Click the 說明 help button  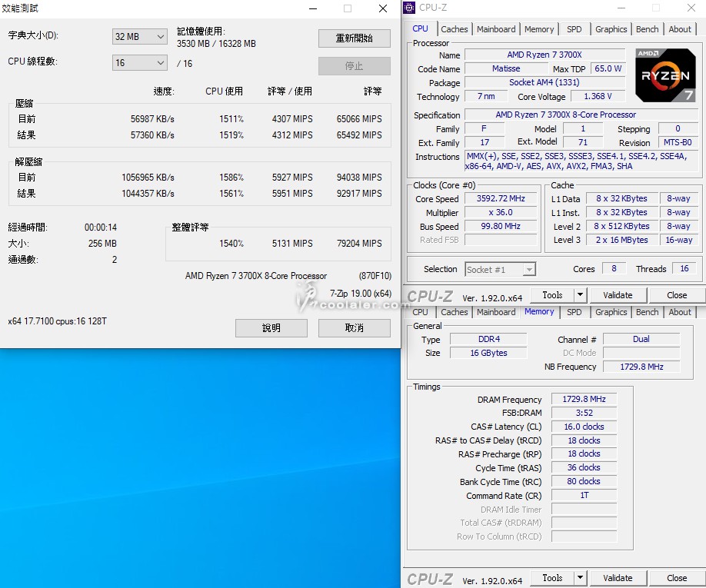[271, 328]
